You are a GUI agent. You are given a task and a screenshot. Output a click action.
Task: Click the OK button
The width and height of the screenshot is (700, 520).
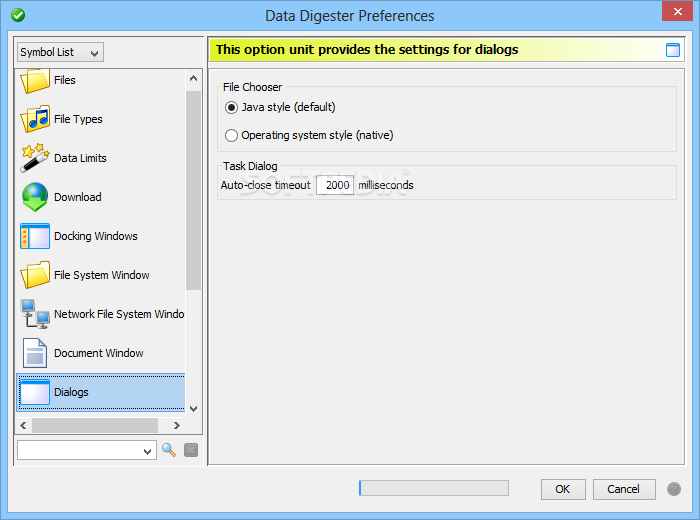point(563,489)
